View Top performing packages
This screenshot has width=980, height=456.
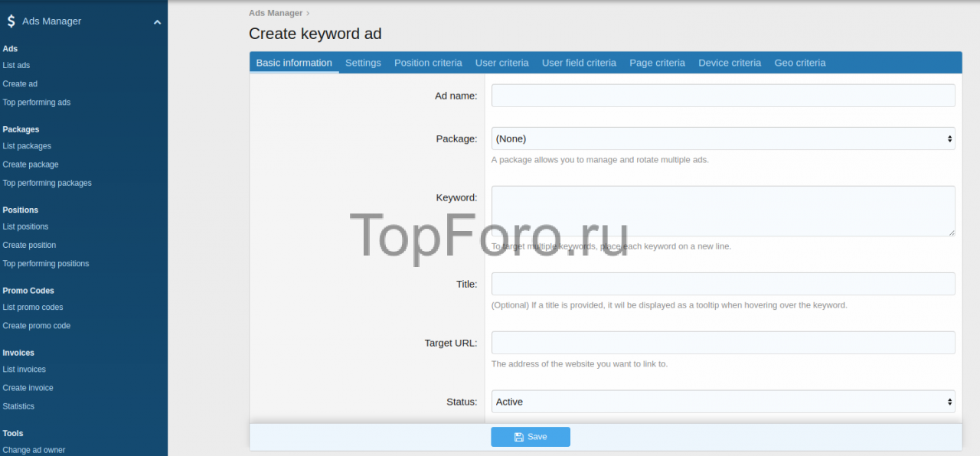(47, 183)
